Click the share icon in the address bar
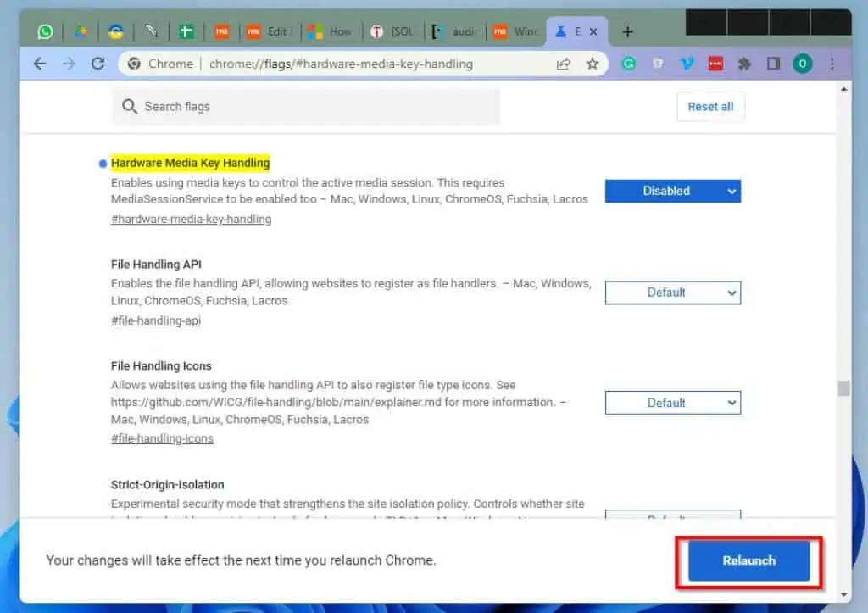 tap(565, 64)
